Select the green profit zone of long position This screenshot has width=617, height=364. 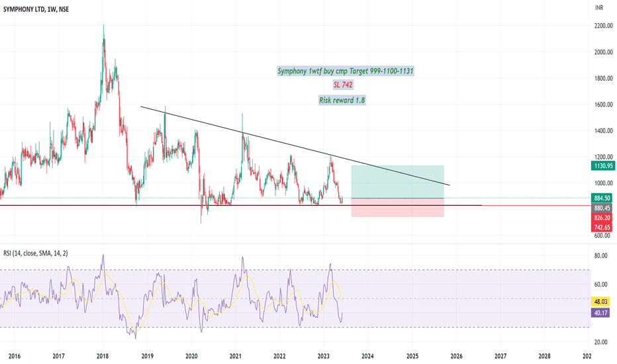[397, 182]
